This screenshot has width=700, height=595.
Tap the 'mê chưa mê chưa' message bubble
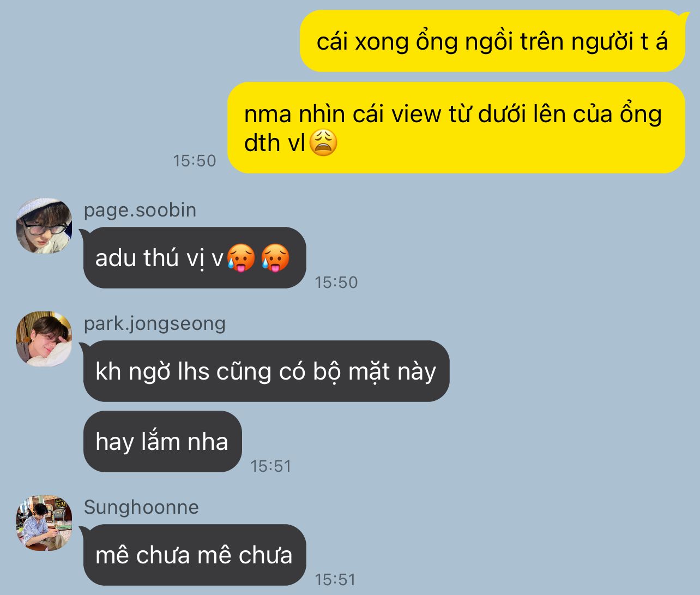(195, 555)
